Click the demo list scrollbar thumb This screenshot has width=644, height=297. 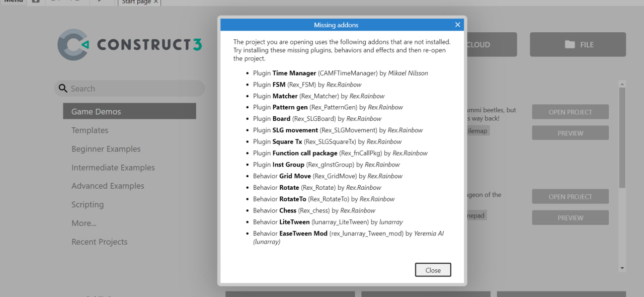coord(622,137)
